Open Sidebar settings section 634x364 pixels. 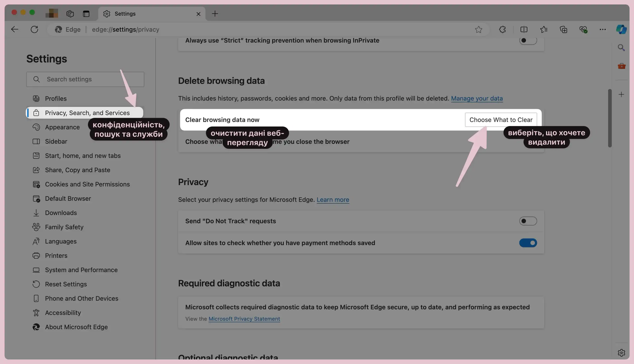click(85, 141)
